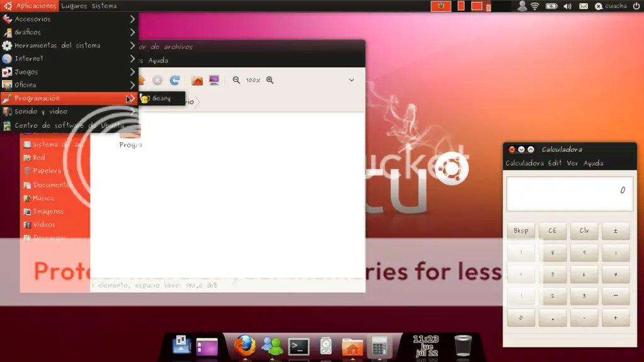Open the Lugares menu

point(74,6)
